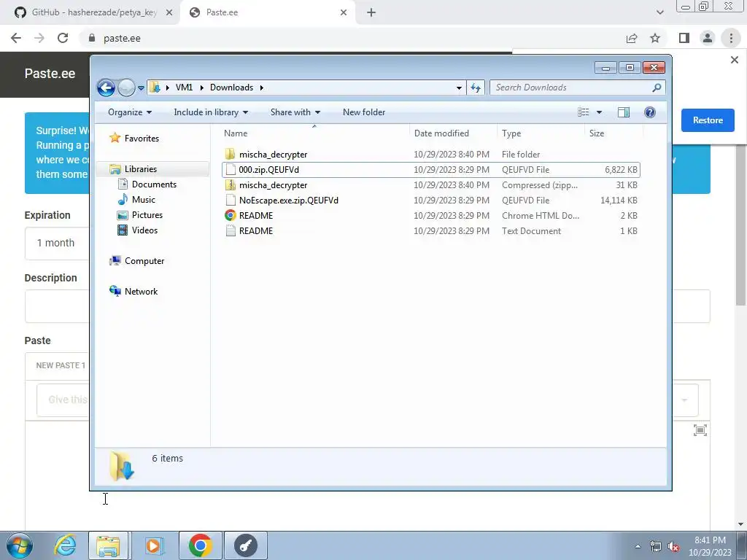This screenshot has width=747, height=560.
Task: Click the Windows Explorer taskbar icon
Action: 108,545
